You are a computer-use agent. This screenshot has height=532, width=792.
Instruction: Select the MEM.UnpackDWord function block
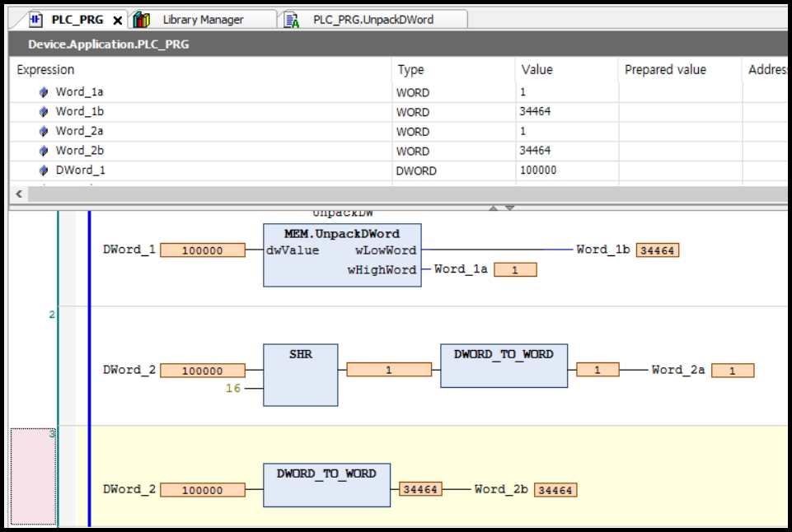(342, 255)
